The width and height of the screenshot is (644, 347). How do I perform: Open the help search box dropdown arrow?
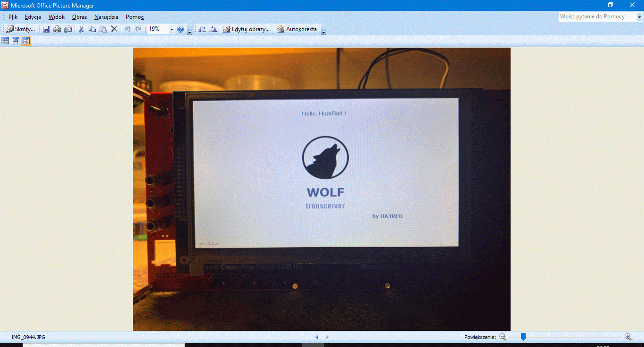(640, 17)
